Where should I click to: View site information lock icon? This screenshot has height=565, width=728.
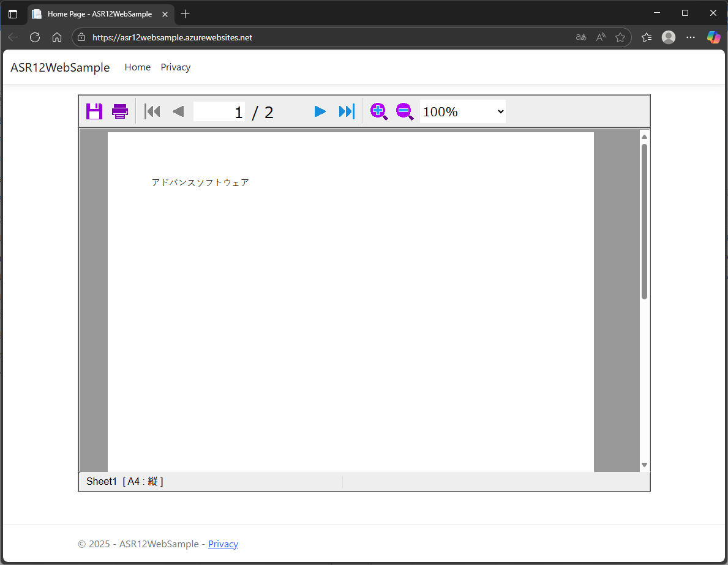point(81,37)
